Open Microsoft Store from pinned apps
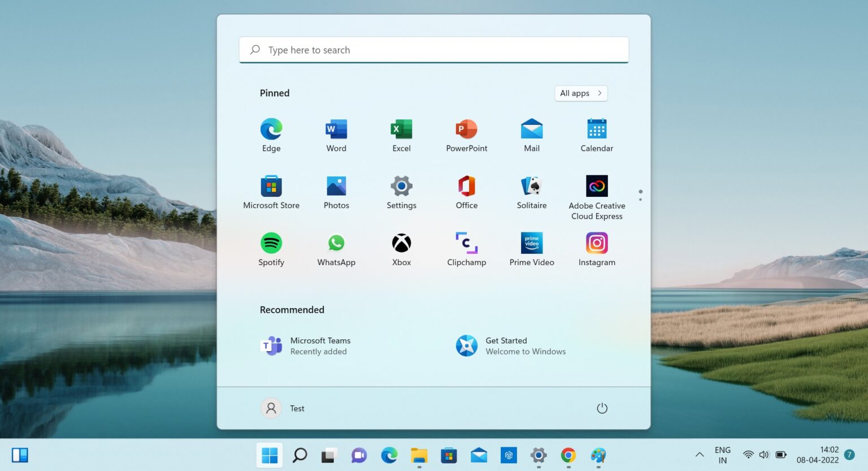The width and height of the screenshot is (868, 471). pos(271,192)
